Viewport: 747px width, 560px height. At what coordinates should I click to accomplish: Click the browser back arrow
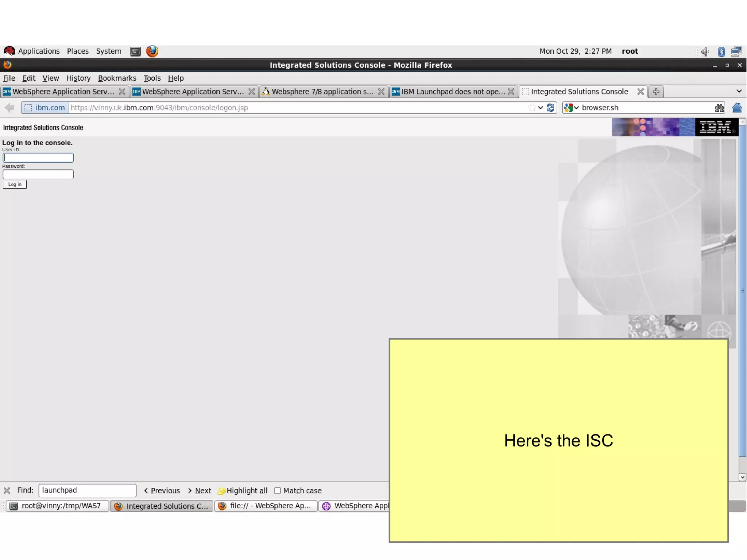click(9, 108)
